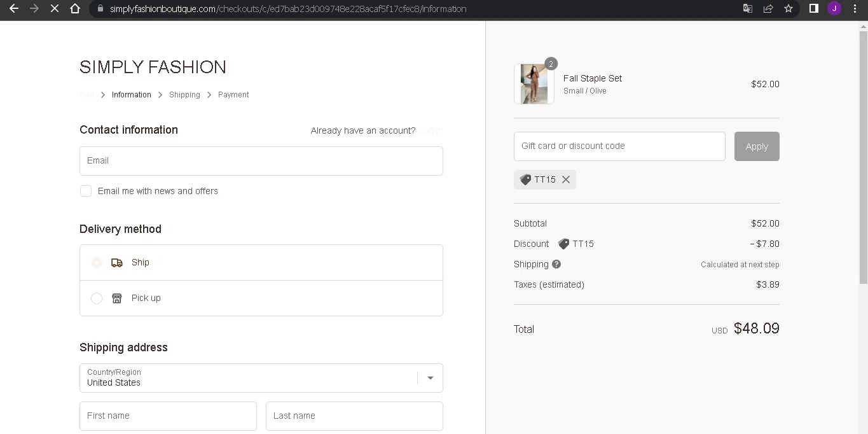
Task: Open SIMPLY FASHION store title
Action: tap(153, 67)
